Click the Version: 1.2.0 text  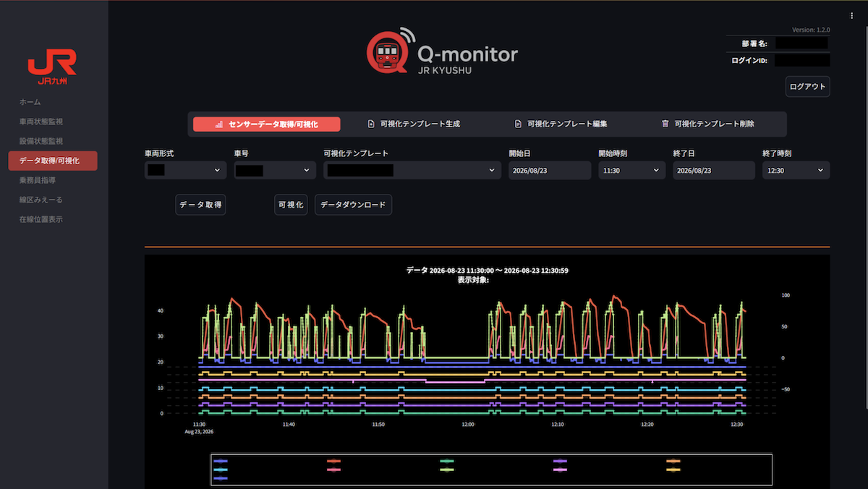811,30
